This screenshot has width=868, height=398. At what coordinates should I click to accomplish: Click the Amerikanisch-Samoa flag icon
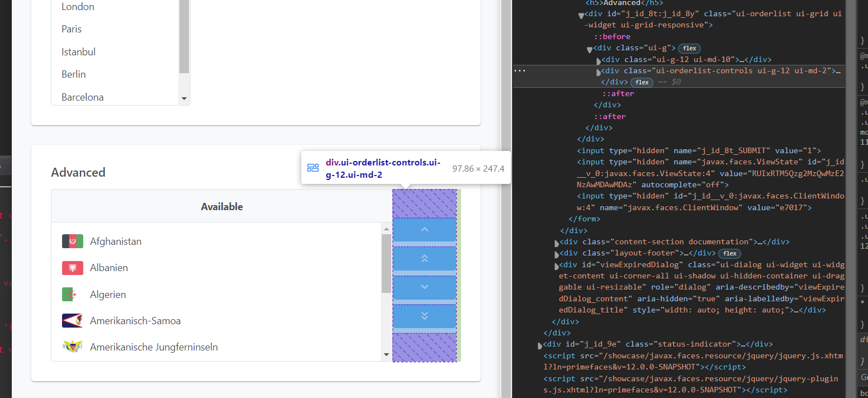[x=73, y=321]
